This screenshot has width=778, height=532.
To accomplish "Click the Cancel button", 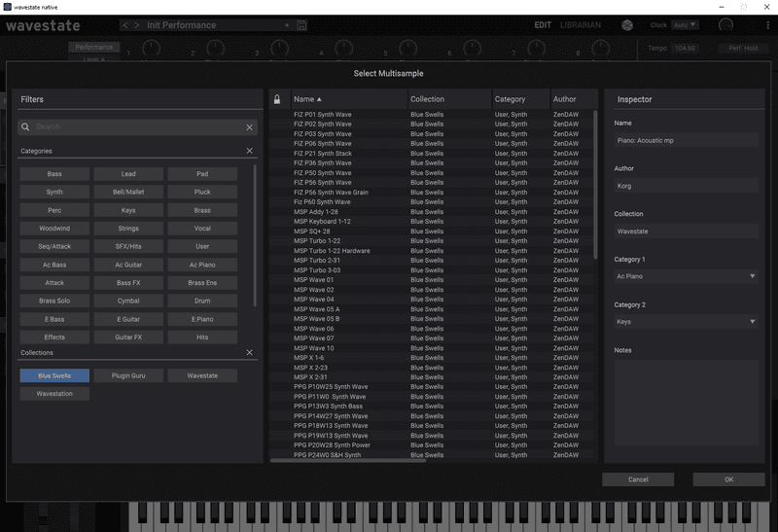I will 638,479.
